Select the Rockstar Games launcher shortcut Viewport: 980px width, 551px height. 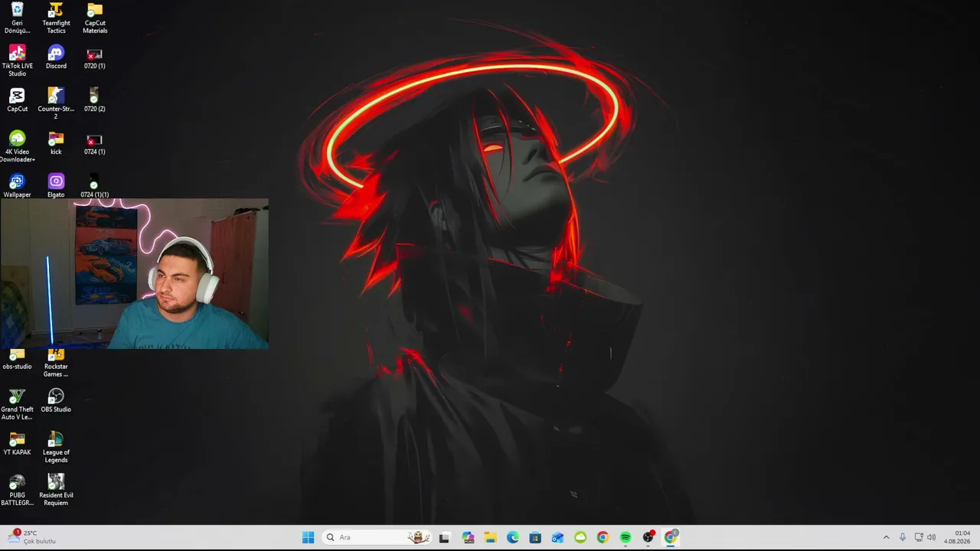click(56, 363)
